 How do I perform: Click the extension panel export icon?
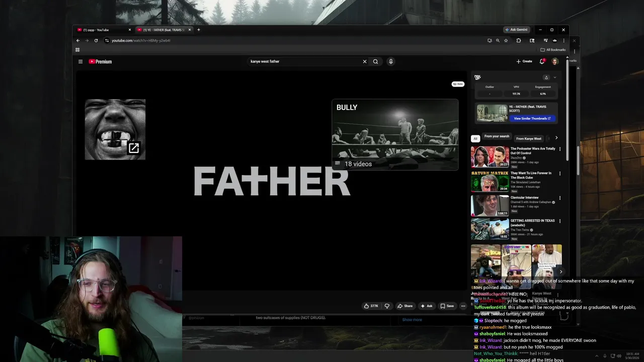546,77
